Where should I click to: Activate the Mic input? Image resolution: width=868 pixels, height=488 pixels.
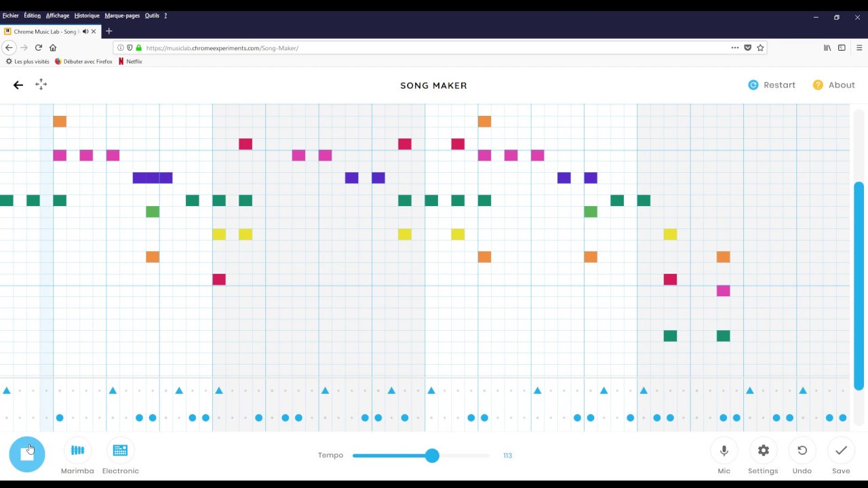click(x=724, y=451)
